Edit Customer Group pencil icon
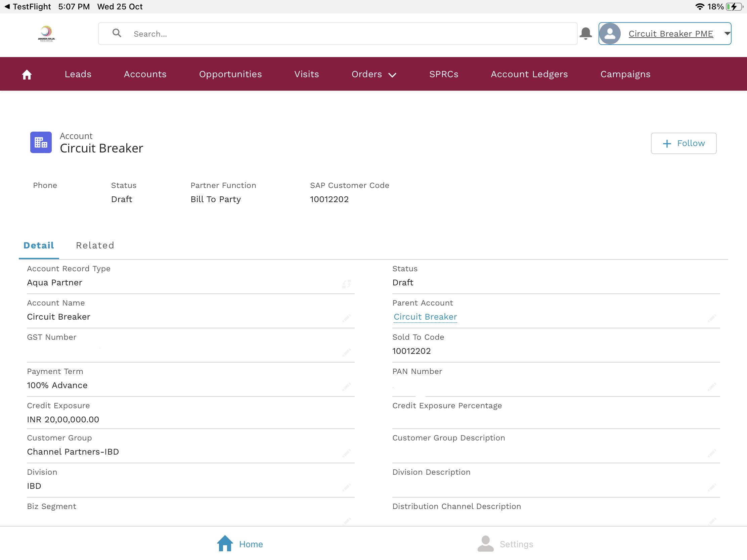 347,453
